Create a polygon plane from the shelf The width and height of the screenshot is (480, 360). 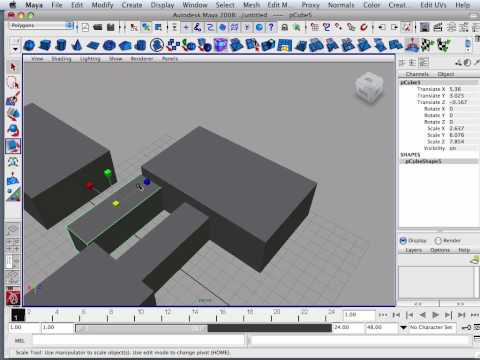tap(93, 45)
